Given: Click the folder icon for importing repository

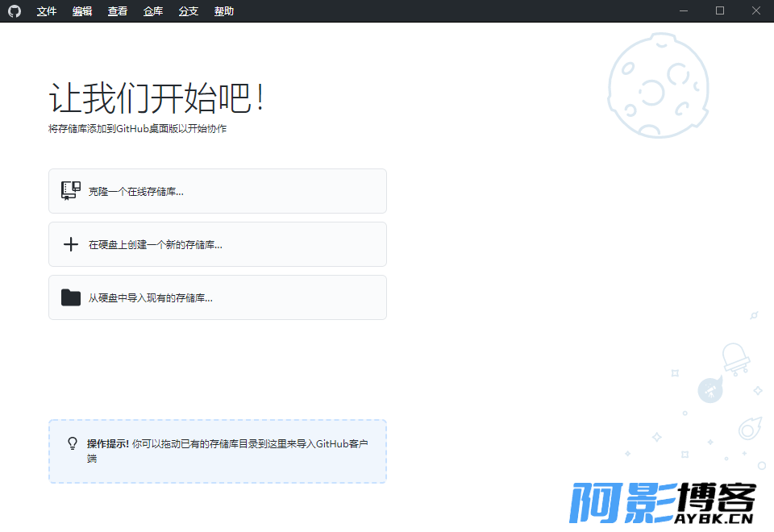Looking at the screenshot, I should pyautogui.click(x=71, y=297).
